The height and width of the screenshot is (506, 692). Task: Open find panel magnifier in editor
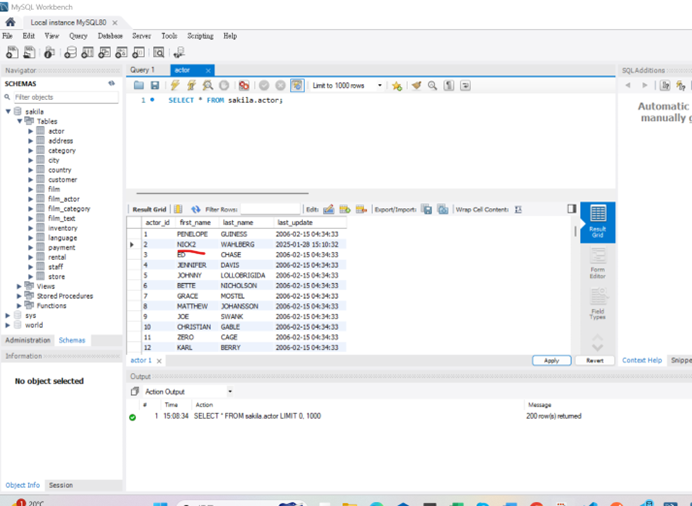point(432,85)
